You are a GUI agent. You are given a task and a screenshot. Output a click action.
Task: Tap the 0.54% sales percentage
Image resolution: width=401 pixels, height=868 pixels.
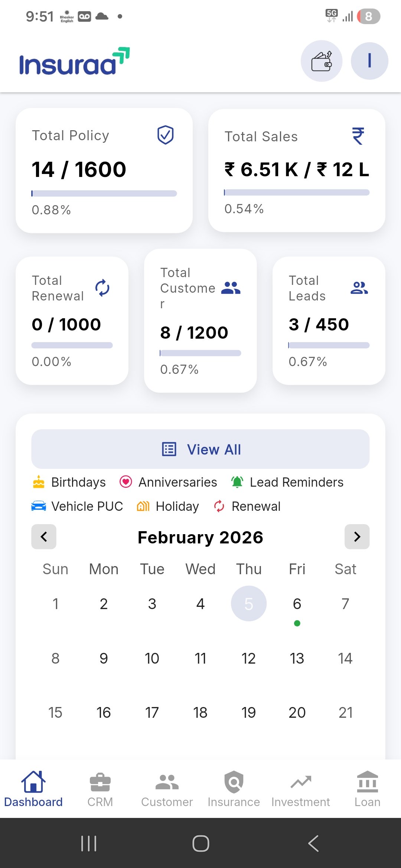point(244,209)
